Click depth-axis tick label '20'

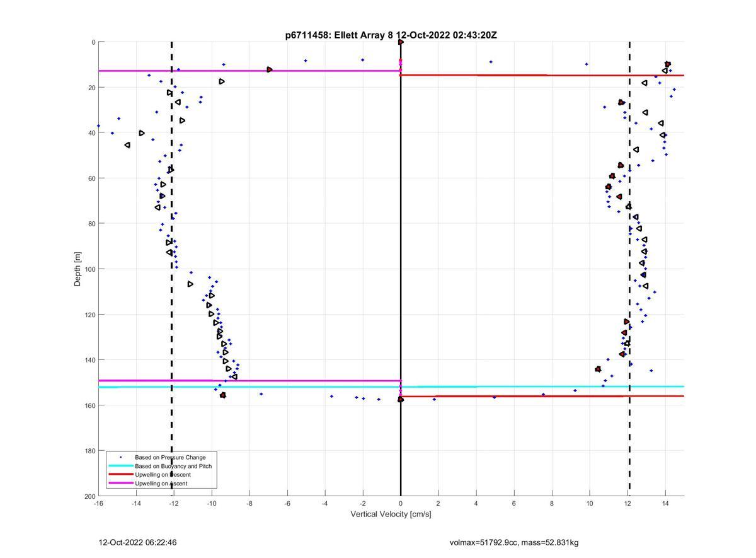tap(91, 88)
